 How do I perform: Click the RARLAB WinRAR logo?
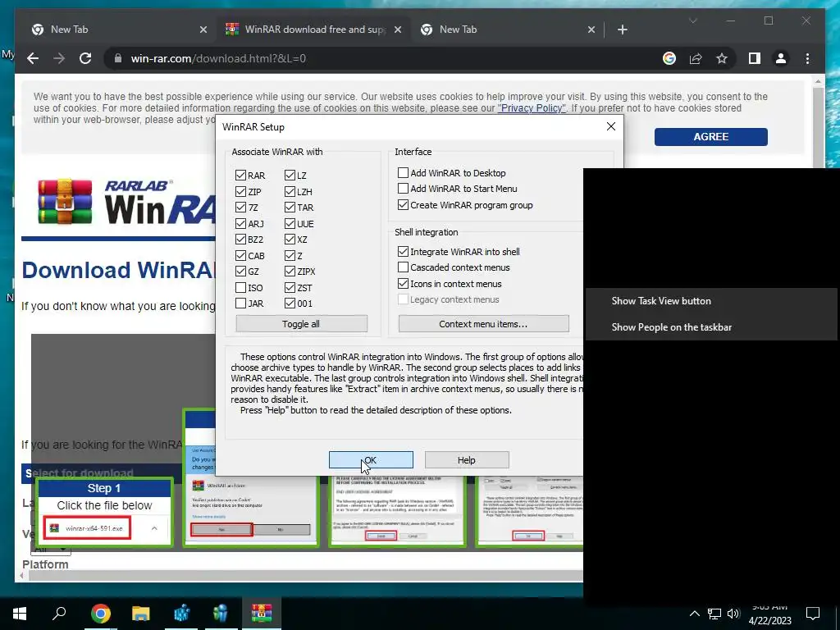[x=126, y=202]
